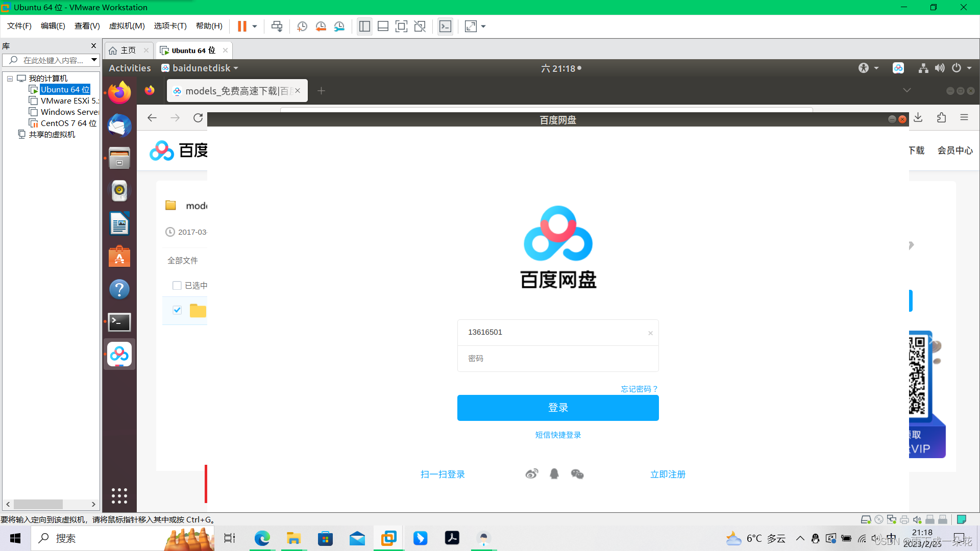Launch Firefox from the dock

click(119, 92)
